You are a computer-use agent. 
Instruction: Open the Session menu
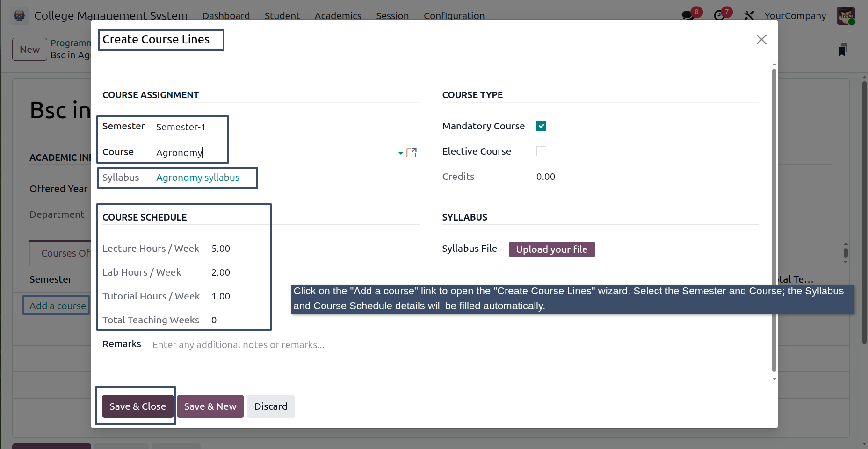(x=392, y=15)
